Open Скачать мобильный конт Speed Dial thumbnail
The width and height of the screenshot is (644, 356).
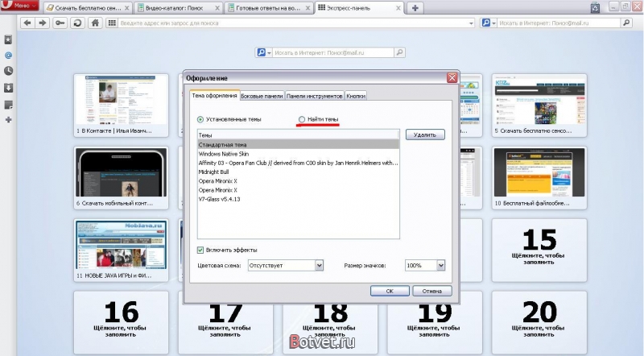click(x=122, y=177)
